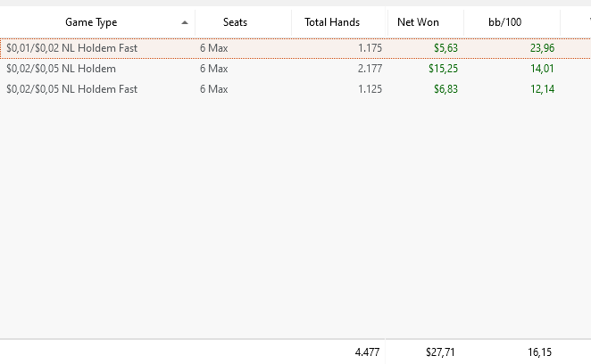Click the Game Type sort arrow
The height and width of the screenshot is (364, 591).
184,22
